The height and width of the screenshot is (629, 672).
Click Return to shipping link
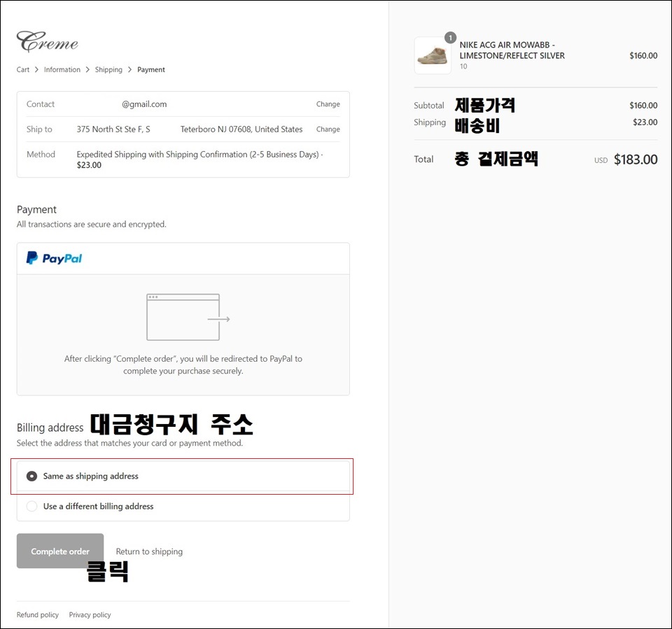pyautogui.click(x=149, y=551)
